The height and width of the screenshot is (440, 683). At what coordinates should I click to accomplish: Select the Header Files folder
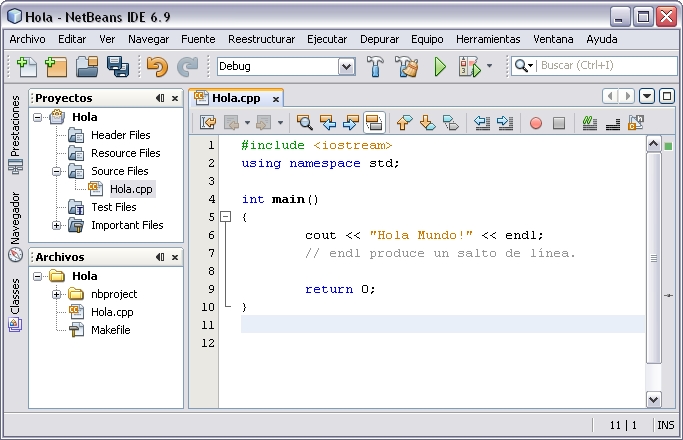click(121, 135)
